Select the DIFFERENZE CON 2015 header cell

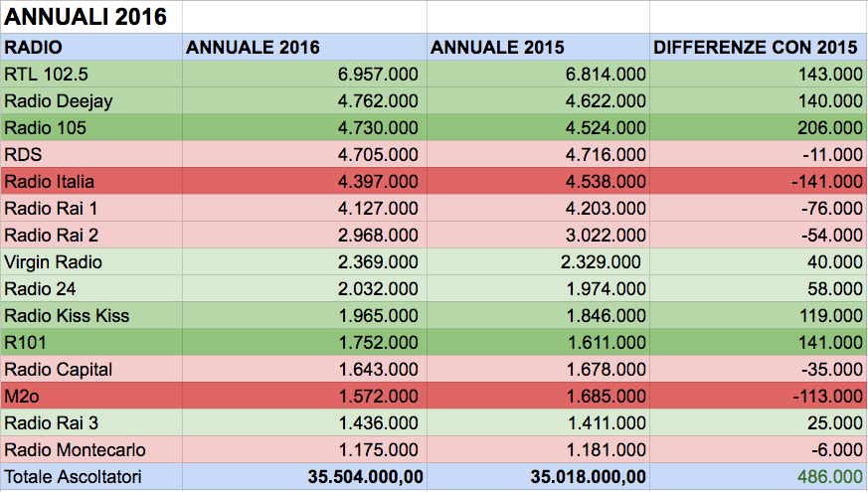[757, 48]
